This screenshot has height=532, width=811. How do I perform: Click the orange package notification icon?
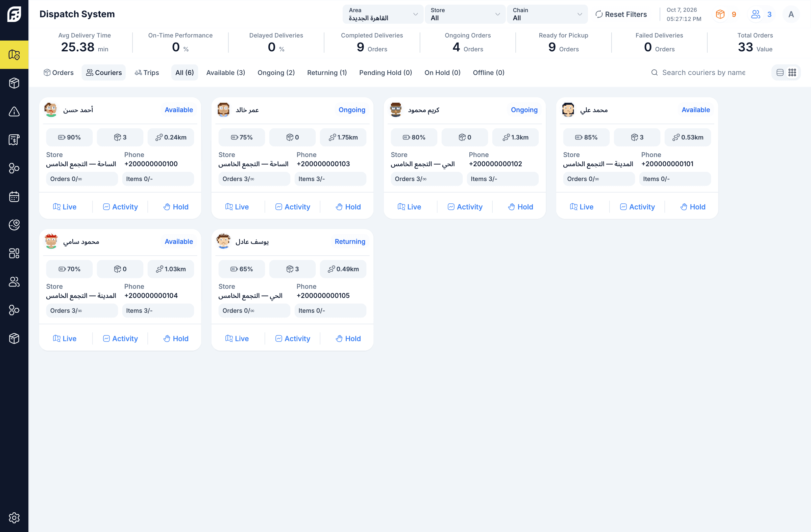click(x=720, y=14)
